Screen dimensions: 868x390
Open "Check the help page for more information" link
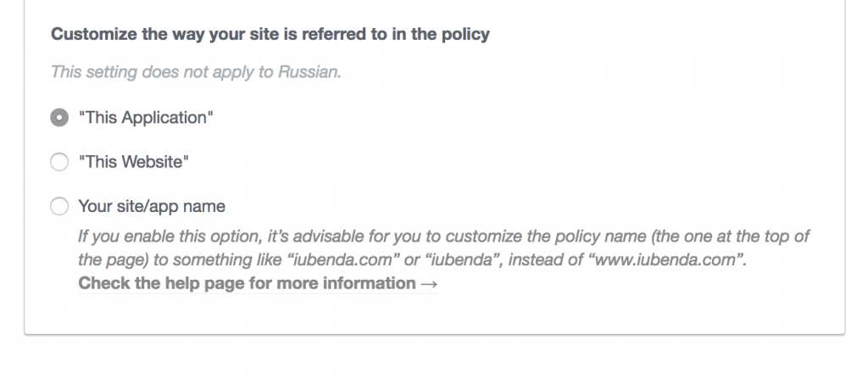247,283
